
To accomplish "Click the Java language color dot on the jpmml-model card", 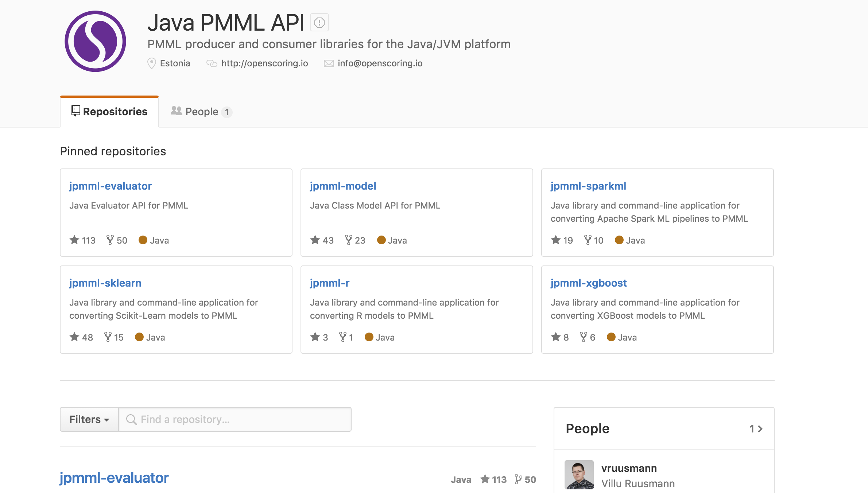I will (381, 240).
